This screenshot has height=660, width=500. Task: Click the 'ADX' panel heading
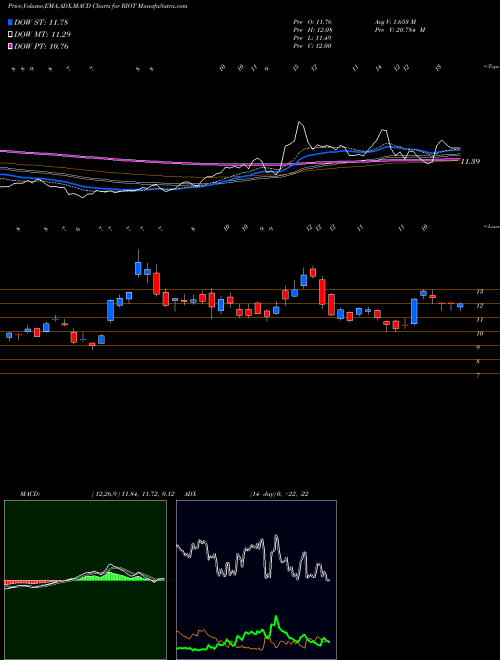pyautogui.click(x=190, y=494)
